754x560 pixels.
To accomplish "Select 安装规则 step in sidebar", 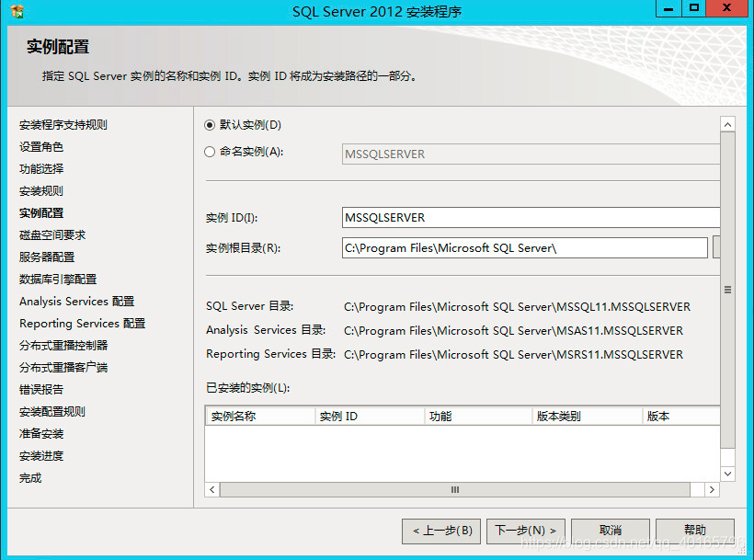I will click(40, 191).
